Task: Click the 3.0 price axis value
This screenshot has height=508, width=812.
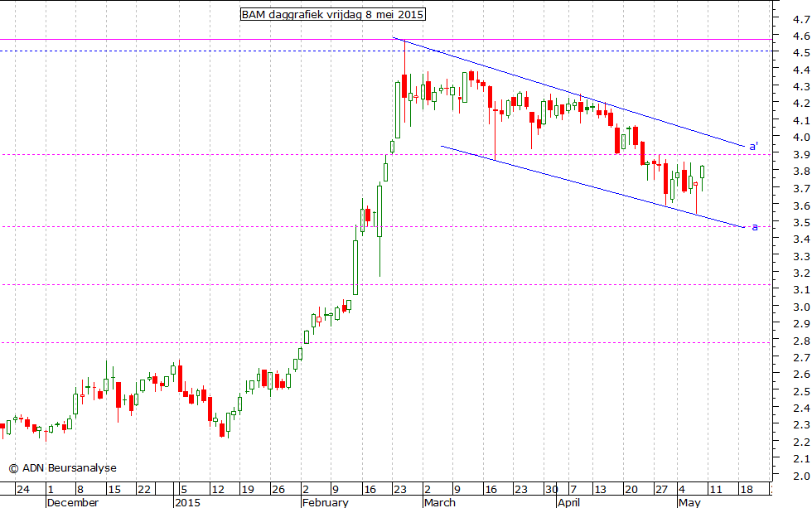Action: click(x=801, y=307)
